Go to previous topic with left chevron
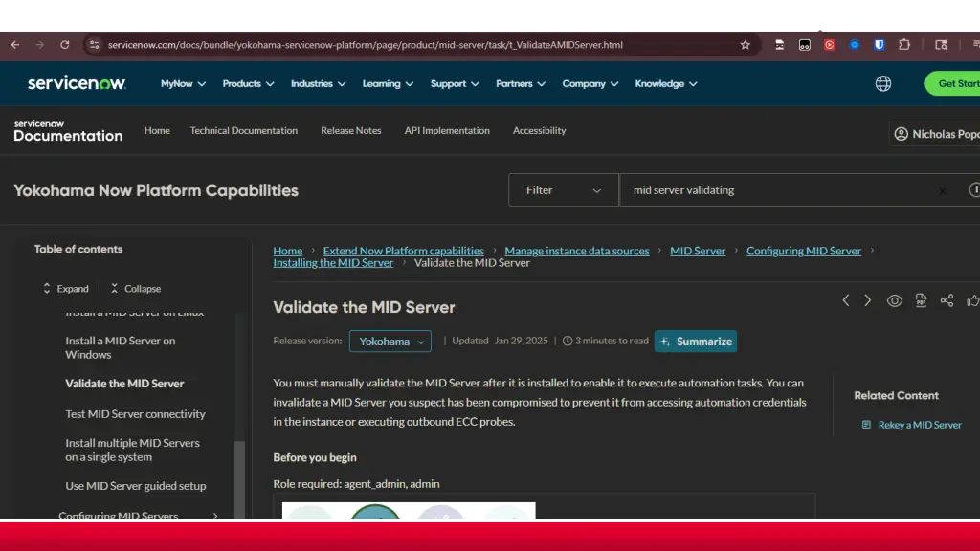980x551 pixels. pos(846,300)
